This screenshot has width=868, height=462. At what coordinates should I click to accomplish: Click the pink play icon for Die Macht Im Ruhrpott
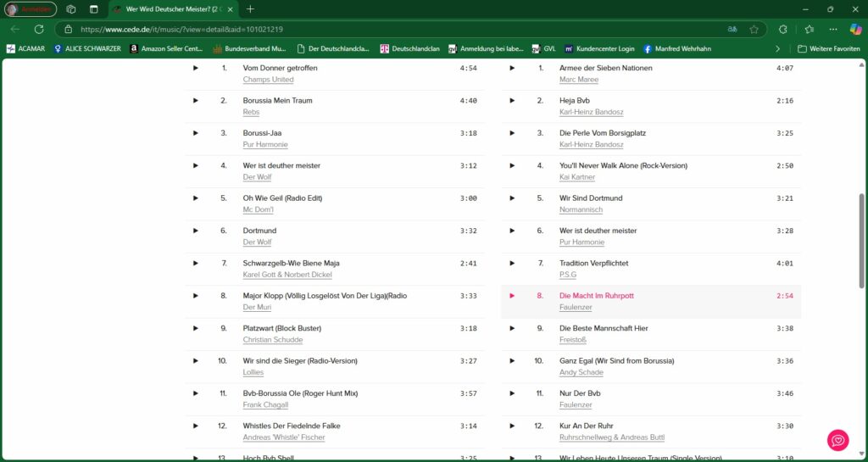[x=512, y=296]
